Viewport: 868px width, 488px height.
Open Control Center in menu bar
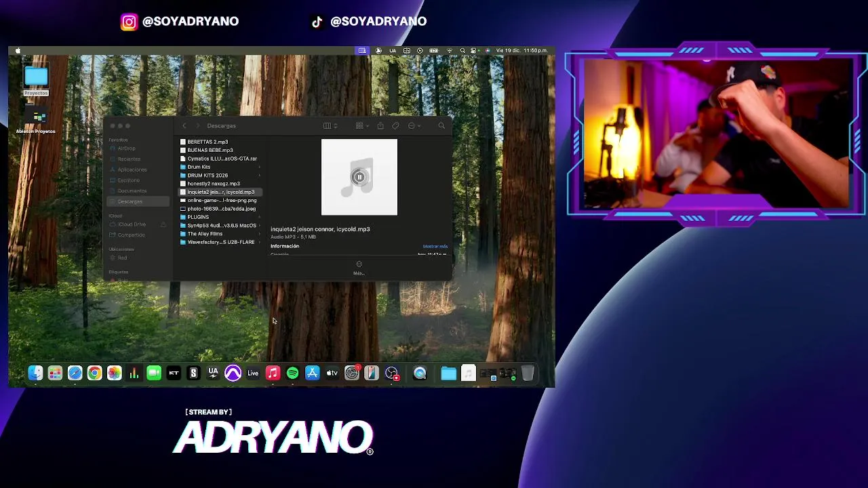(475, 51)
